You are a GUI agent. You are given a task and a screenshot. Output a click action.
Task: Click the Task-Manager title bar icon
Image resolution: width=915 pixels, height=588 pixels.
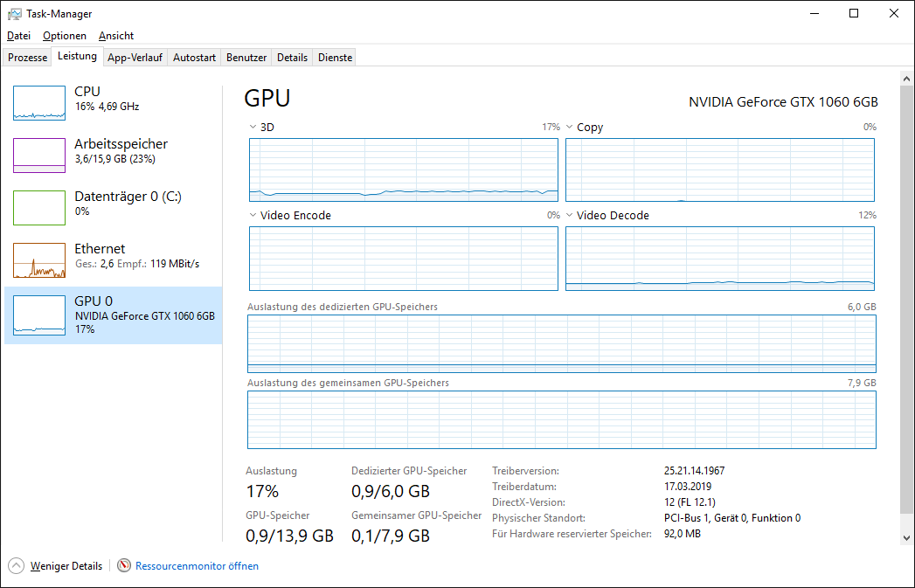[x=15, y=14]
